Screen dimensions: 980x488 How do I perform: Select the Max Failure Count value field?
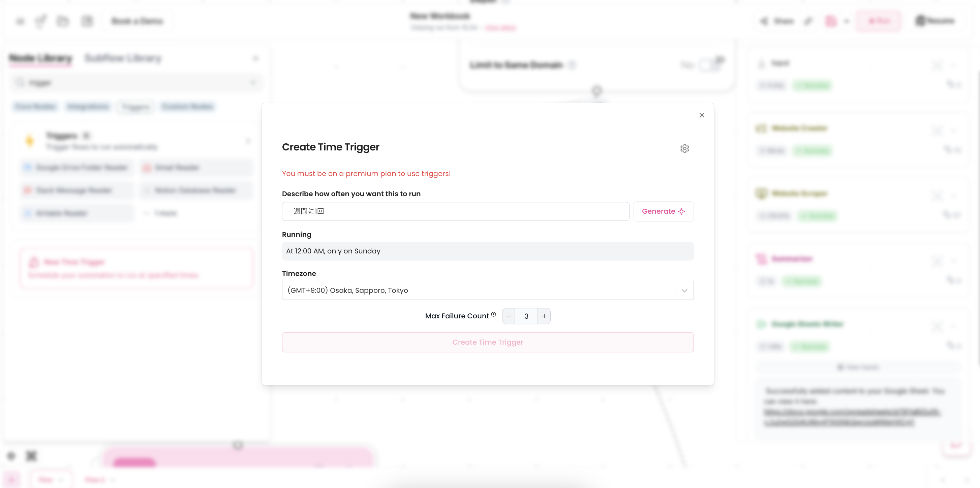pyautogui.click(x=526, y=316)
